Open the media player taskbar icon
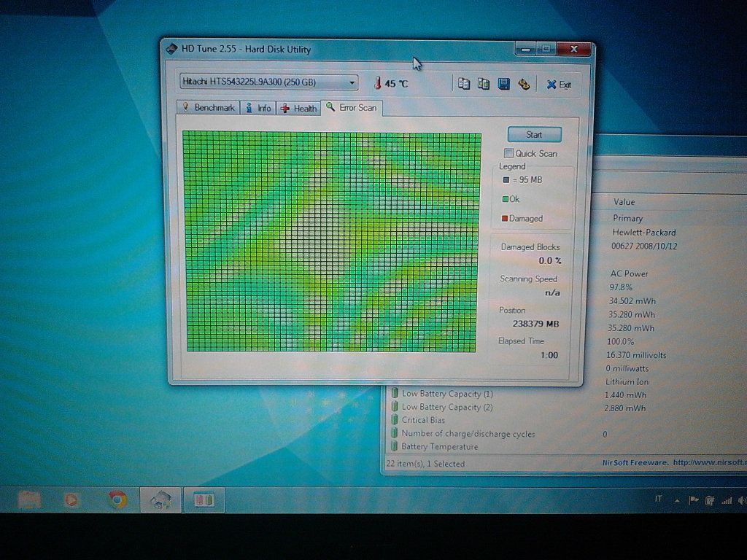This screenshot has width=747, height=560. click(x=71, y=499)
